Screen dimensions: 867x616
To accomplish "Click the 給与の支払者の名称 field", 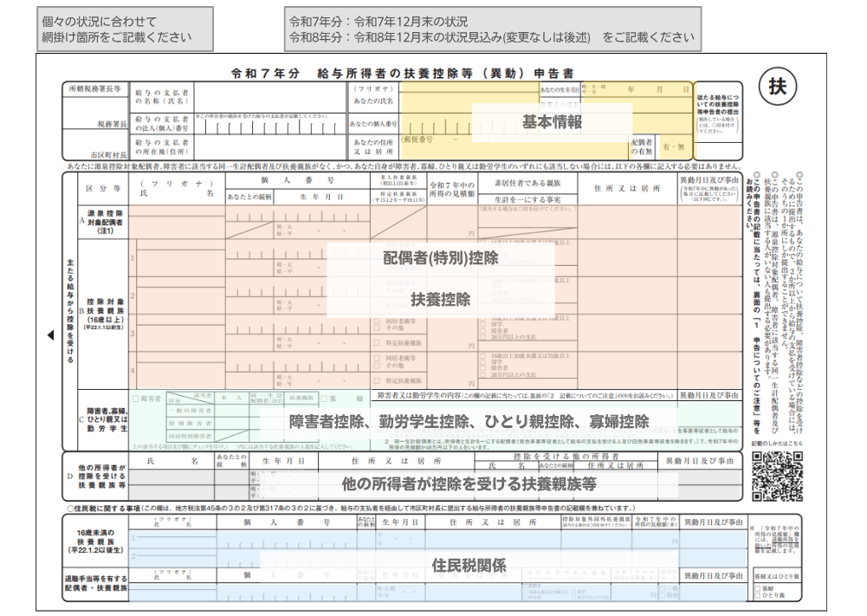I will coord(269,97).
